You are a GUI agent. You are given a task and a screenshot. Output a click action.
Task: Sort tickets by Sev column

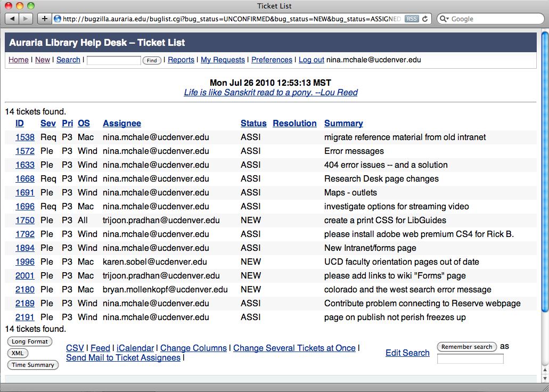[48, 124]
